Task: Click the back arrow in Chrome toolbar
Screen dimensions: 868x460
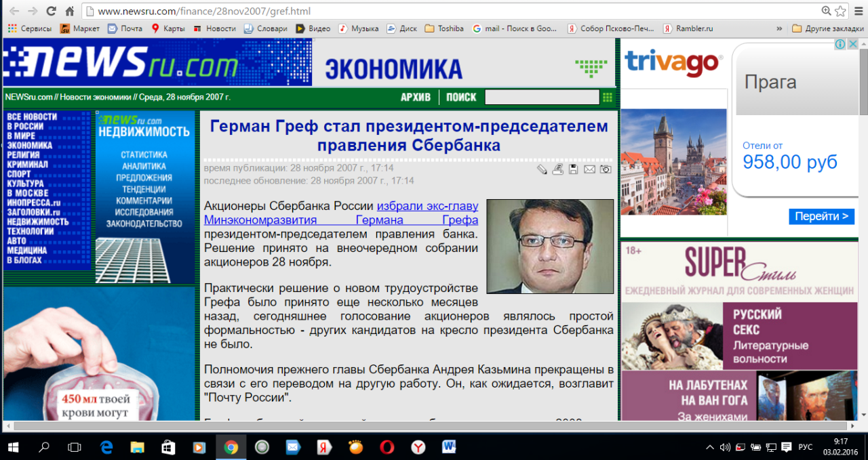Action: tap(14, 11)
